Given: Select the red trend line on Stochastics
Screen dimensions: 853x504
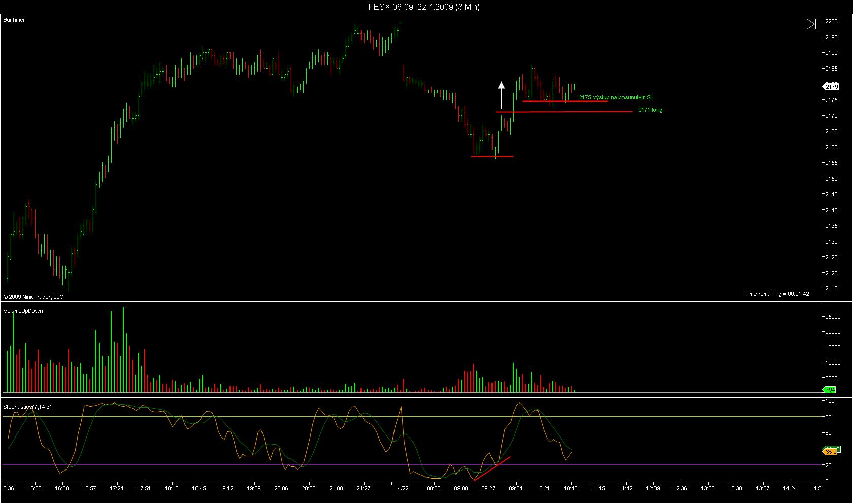Looking at the screenshot, I should pos(492,468).
